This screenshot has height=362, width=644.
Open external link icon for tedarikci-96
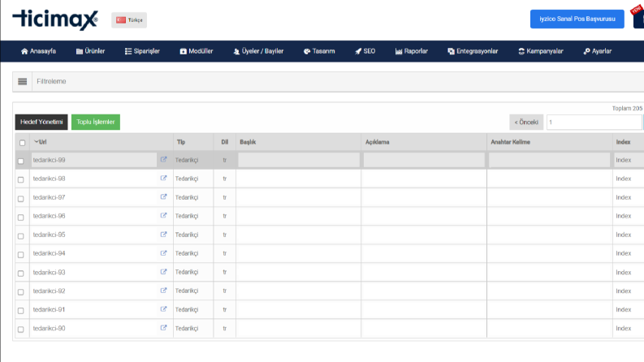pyautogui.click(x=163, y=215)
